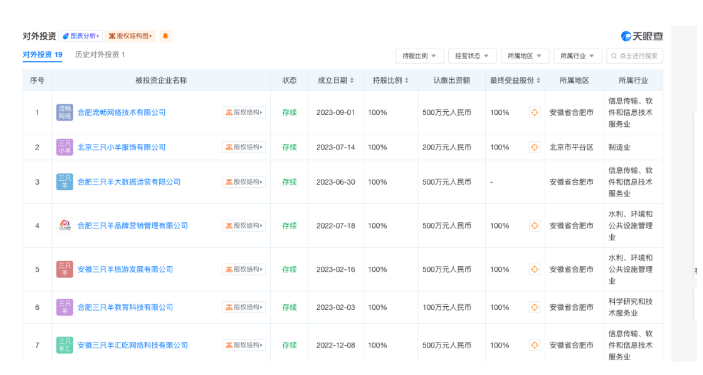
Task: Open 合肥三只羊大数据运营有限公司 company link
Action: [x=129, y=182]
